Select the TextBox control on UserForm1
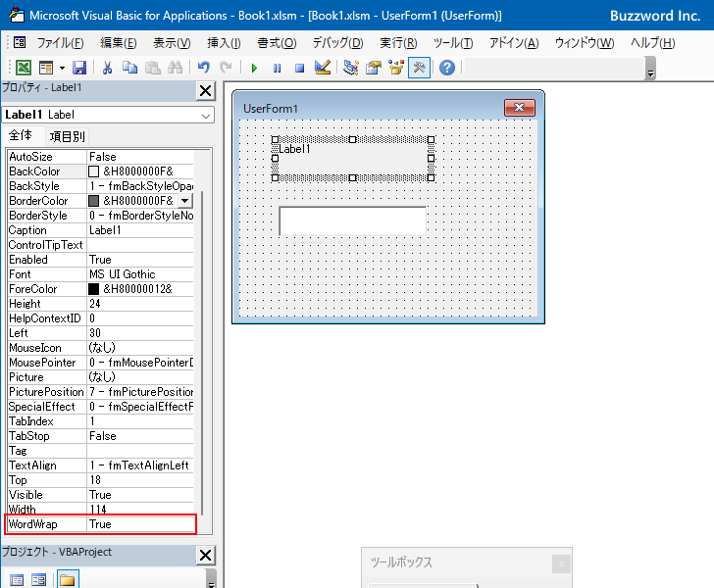Image resolution: width=714 pixels, height=588 pixels. point(353,221)
